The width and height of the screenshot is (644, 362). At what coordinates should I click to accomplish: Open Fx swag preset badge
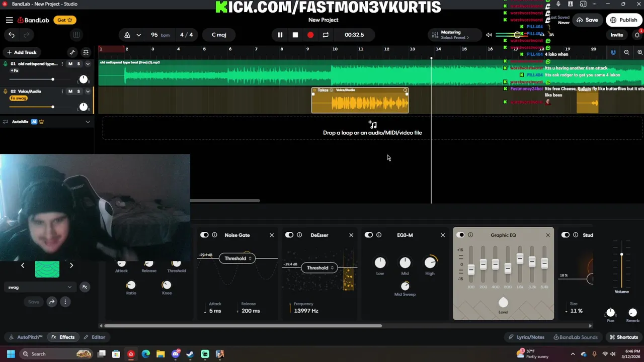[19, 98]
